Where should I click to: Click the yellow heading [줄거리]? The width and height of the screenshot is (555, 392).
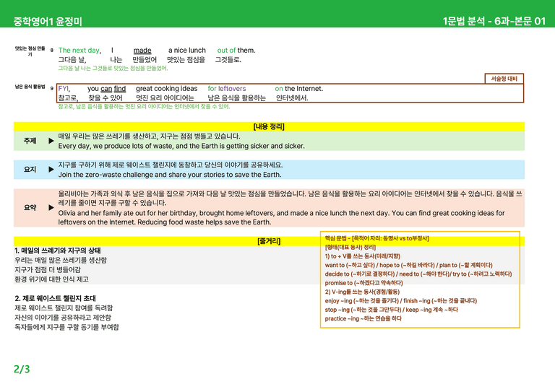click(x=269, y=241)
